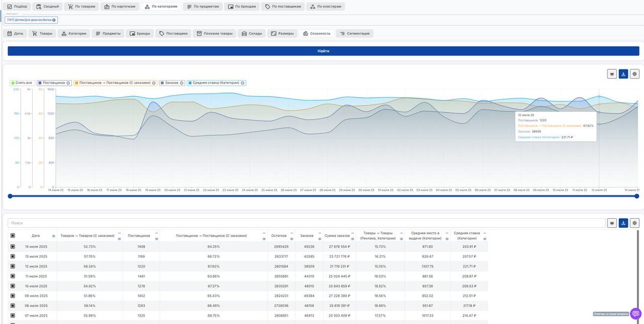This screenshot has width=644, height=324.
Task: Remove the Заказов series chip
Action: 182,83
